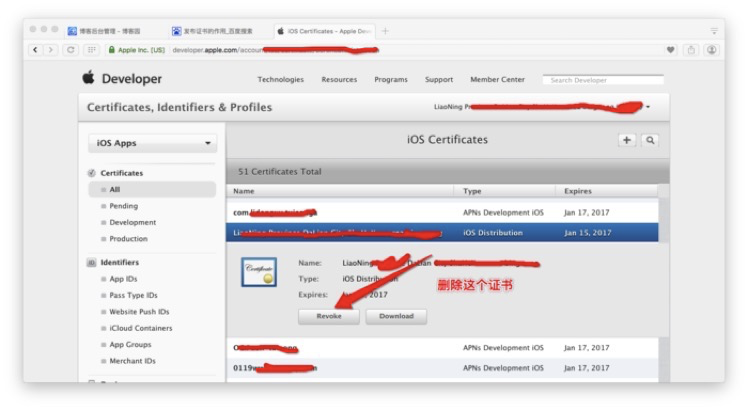Expand the team account dropdown arrow
Image resolution: width=748 pixels, height=410 pixels.
click(x=648, y=107)
